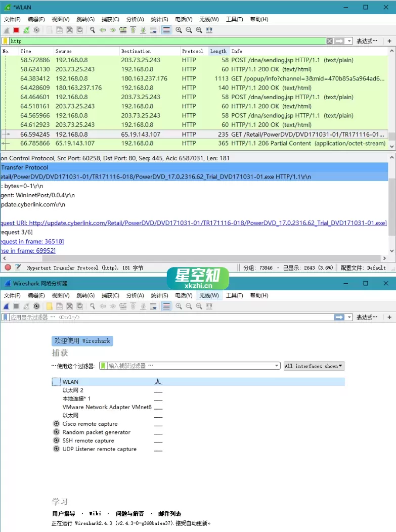The height and width of the screenshot is (532, 396).
Task: Select 以太网 2 interface
Action: [73, 390]
